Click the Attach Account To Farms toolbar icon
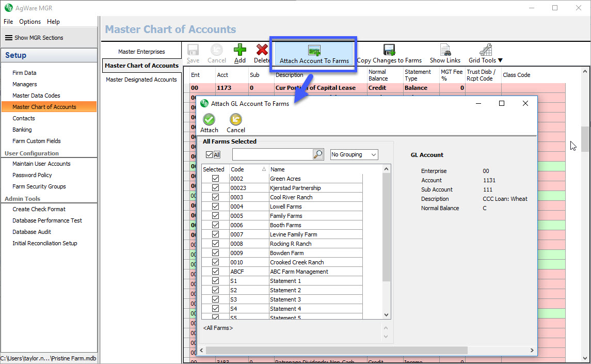 pos(314,50)
